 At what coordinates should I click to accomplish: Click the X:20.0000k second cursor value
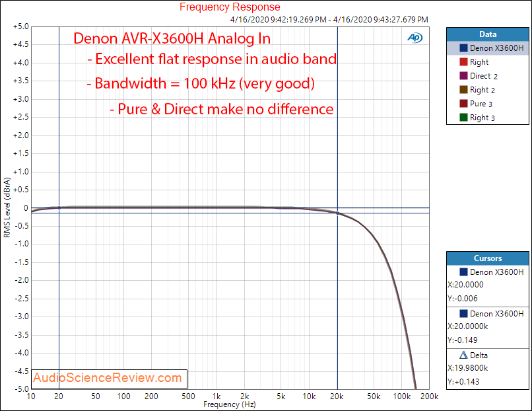[x=468, y=326]
